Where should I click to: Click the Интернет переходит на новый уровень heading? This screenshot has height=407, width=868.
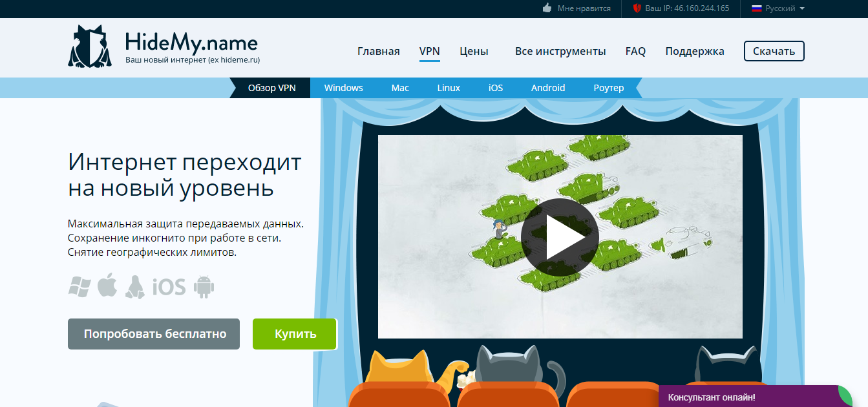pos(185,175)
